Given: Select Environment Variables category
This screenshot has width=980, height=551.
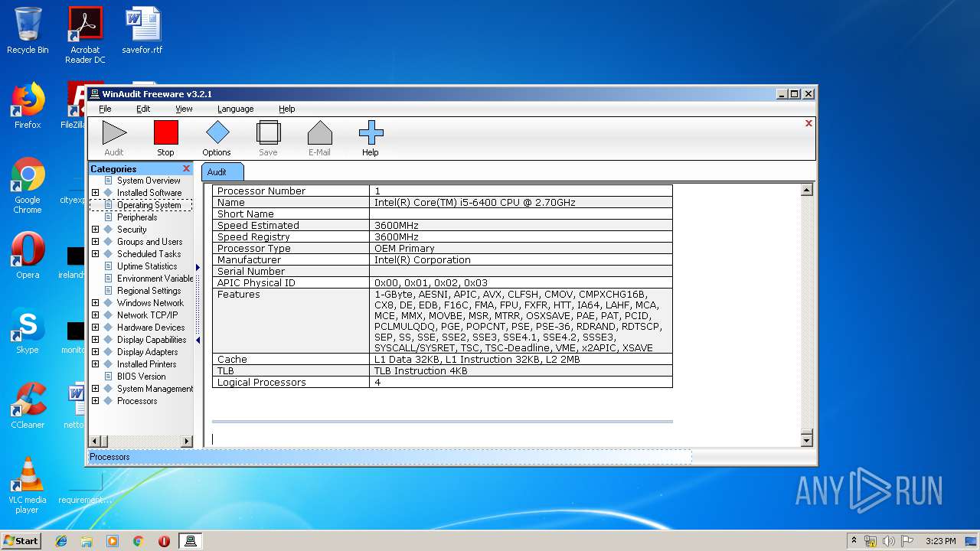Looking at the screenshot, I should (x=155, y=279).
